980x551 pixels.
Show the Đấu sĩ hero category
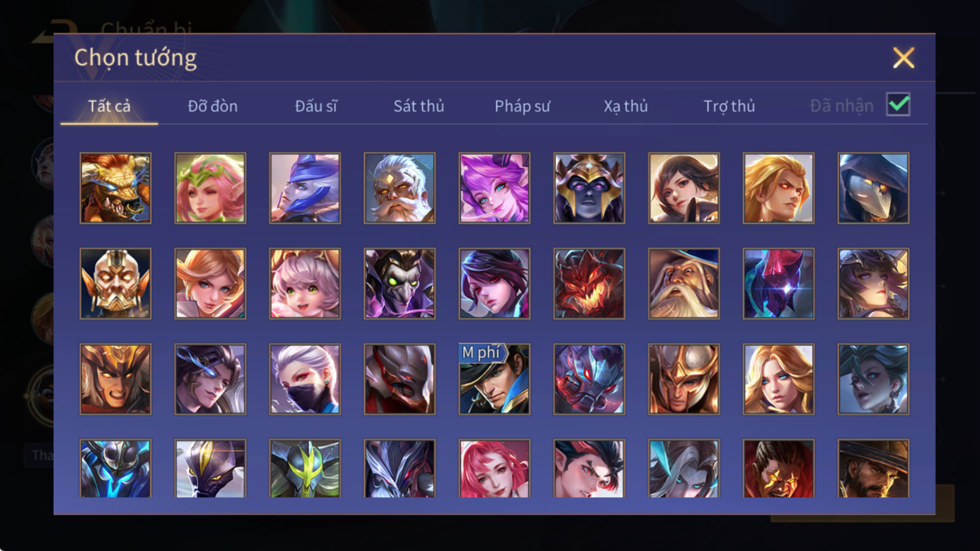[315, 106]
